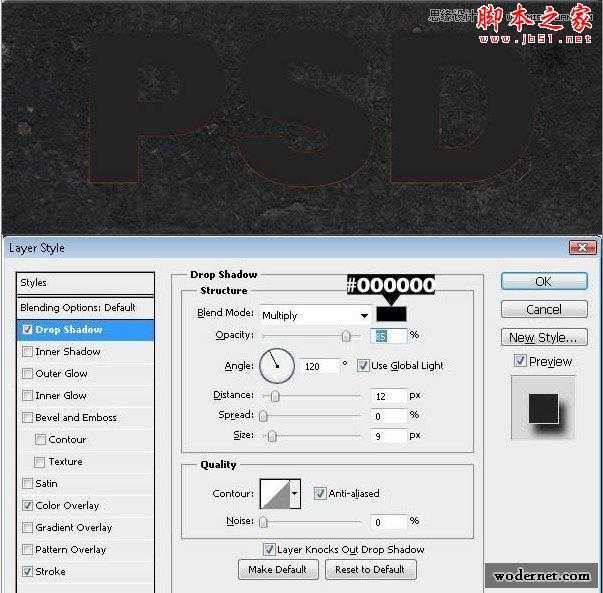Click the Size slider handle
This screenshot has width=603, height=593.
pyautogui.click(x=272, y=436)
